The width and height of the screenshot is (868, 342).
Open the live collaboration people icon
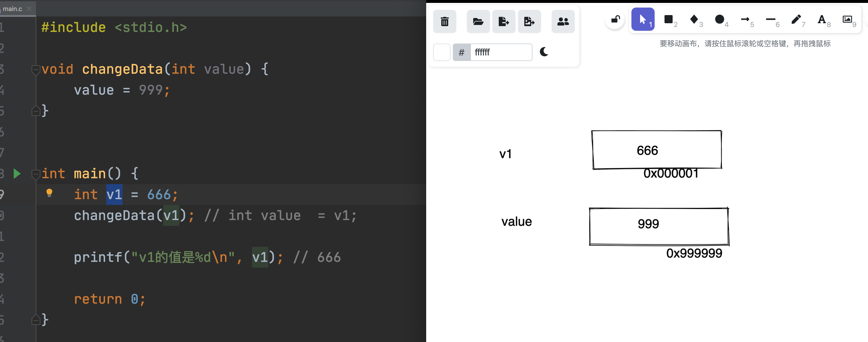(563, 21)
